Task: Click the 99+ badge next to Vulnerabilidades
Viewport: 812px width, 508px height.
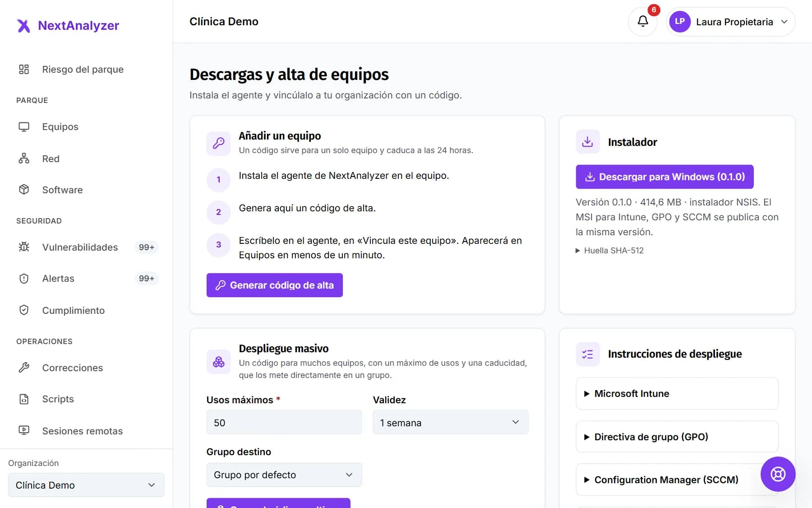Action: [x=146, y=247]
